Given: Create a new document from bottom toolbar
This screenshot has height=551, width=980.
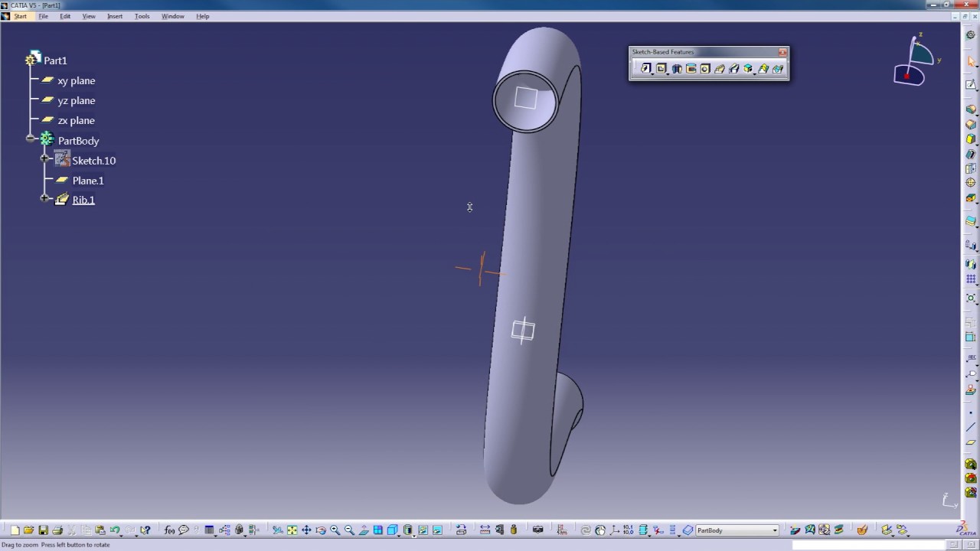Looking at the screenshot, I should tap(15, 530).
